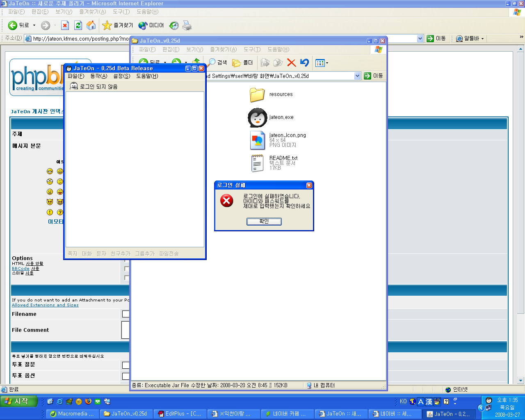
Task: Open 동작 menu in JaTeOn window
Action: pos(99,76)
